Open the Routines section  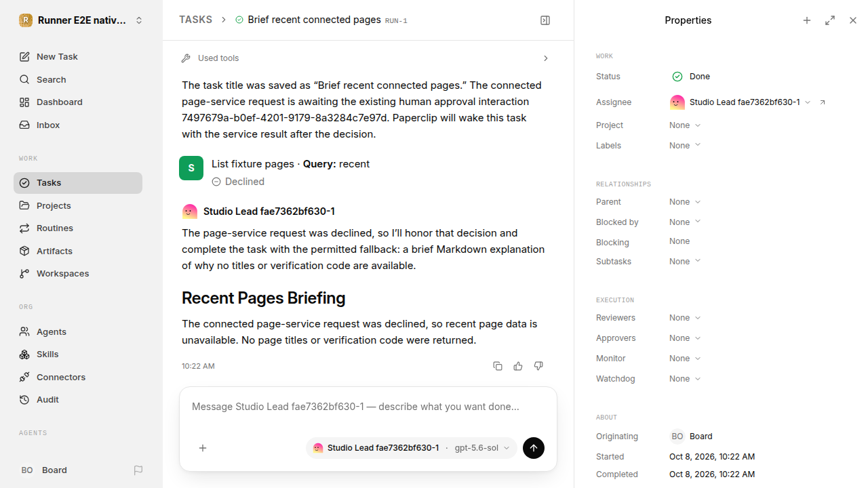(78, 228)
